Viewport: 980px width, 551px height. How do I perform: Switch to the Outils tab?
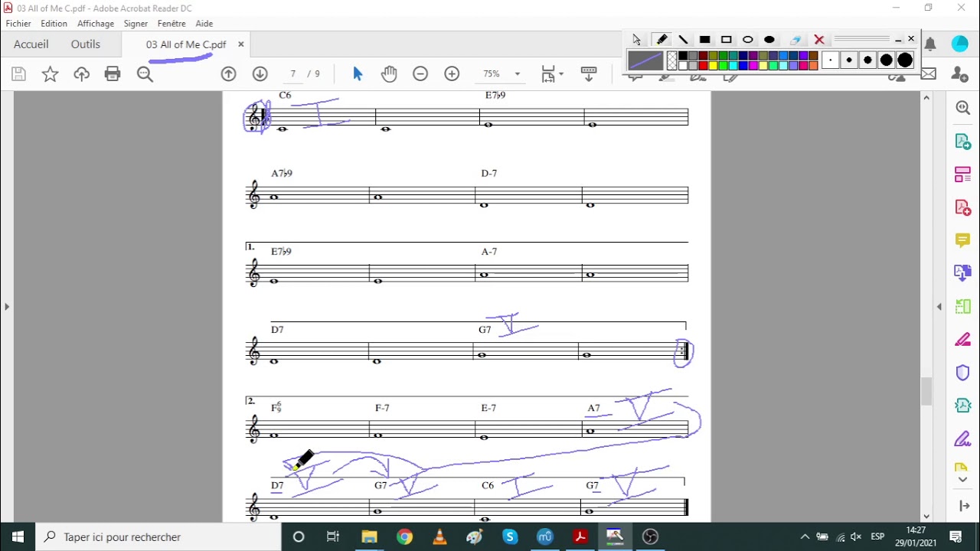point(86,44)
